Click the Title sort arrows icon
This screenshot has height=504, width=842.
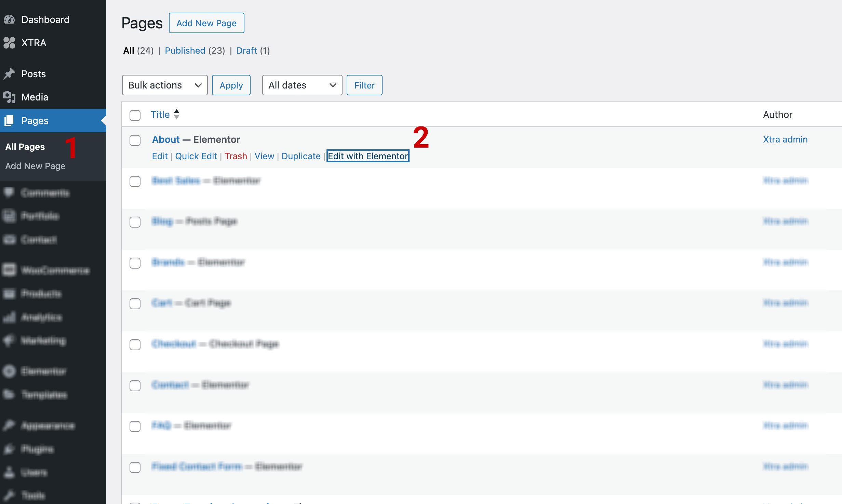tap(176, 114)
